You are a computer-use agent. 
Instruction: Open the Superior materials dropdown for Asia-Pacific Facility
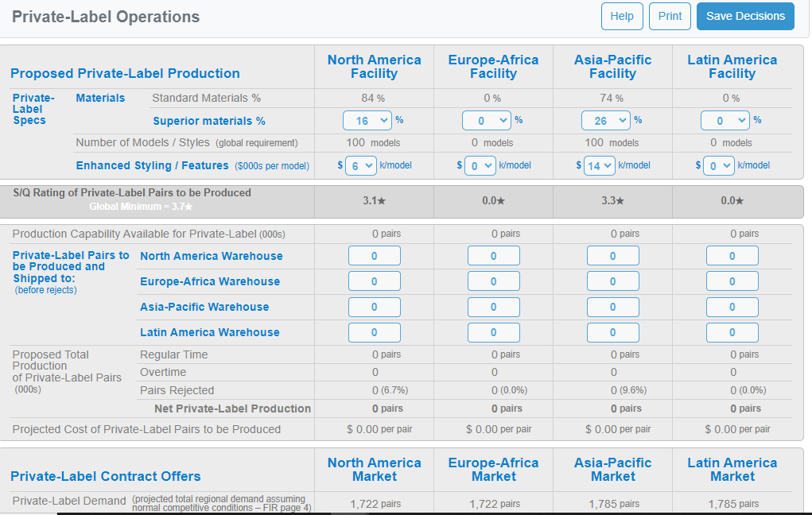coord(605,120)
